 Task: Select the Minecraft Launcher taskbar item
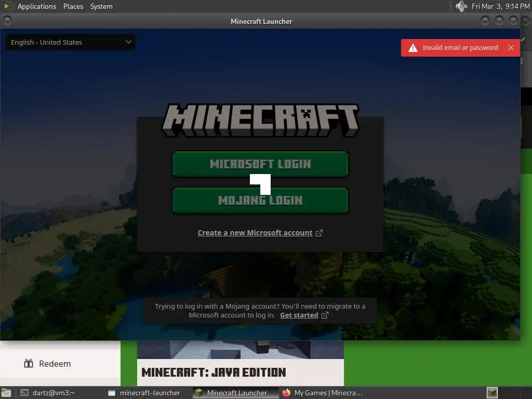(235, 393)
